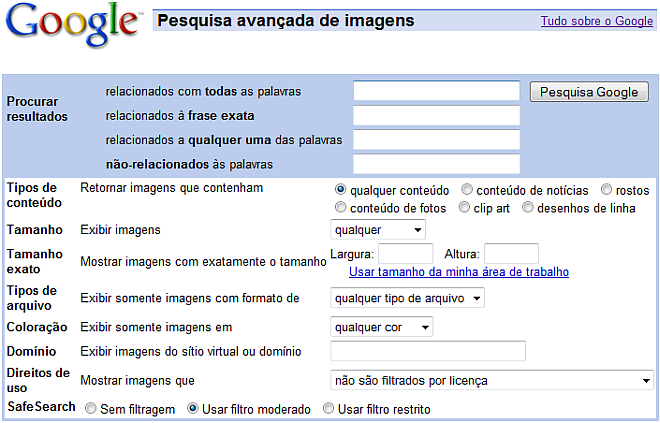Focus the 'não-relacionados às palavras' field
The width and height of the screenshot is (660, 423).
coord(436,164)
